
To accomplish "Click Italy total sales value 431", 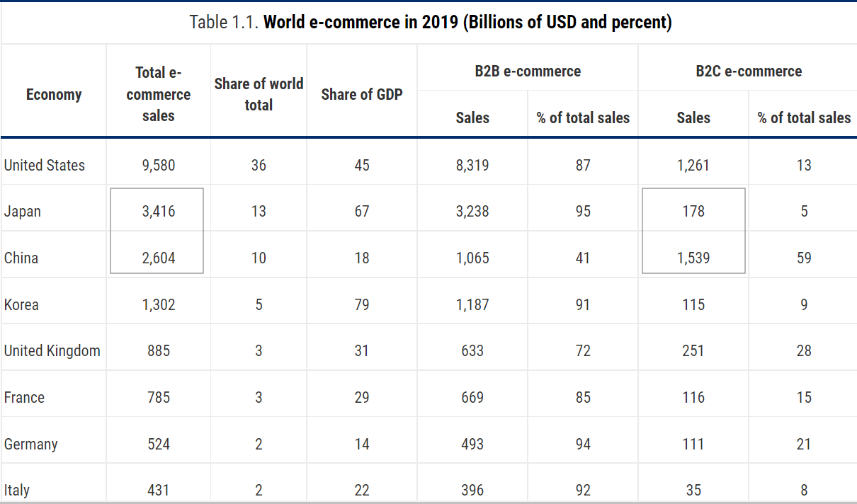I will (159, 490).
